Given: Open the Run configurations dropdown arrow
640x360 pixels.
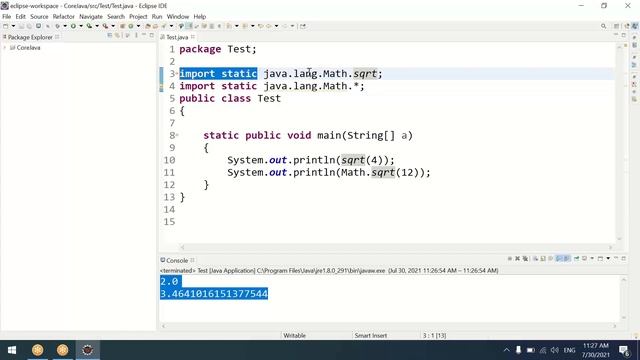Looking at the screenshot, I should click(x=81, y=26).
